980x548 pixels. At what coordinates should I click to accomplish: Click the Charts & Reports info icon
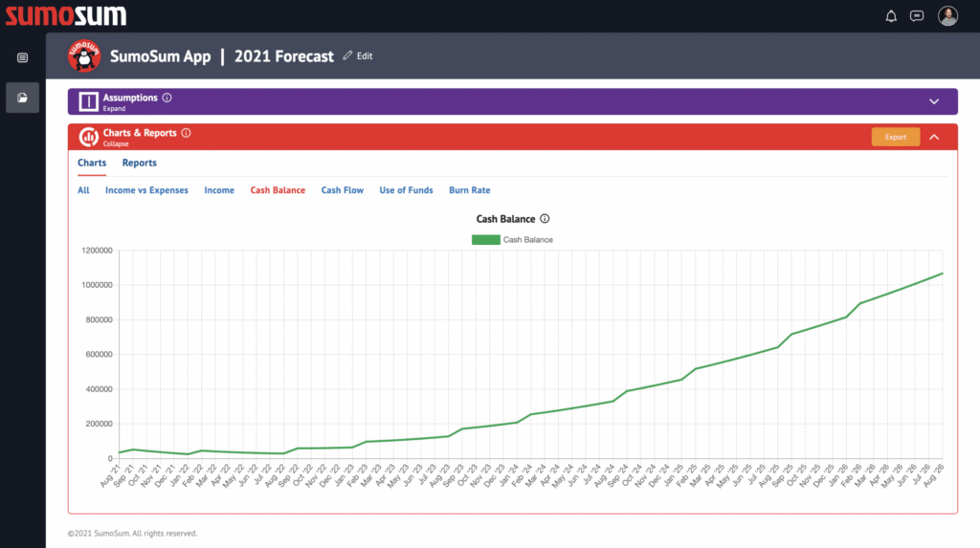[x=186, y=133]
